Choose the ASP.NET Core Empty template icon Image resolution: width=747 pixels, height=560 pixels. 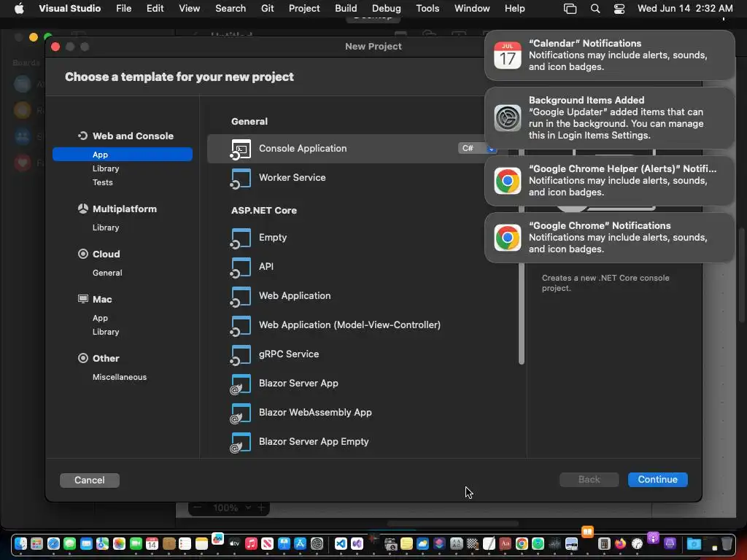click(x=241, y=238)
